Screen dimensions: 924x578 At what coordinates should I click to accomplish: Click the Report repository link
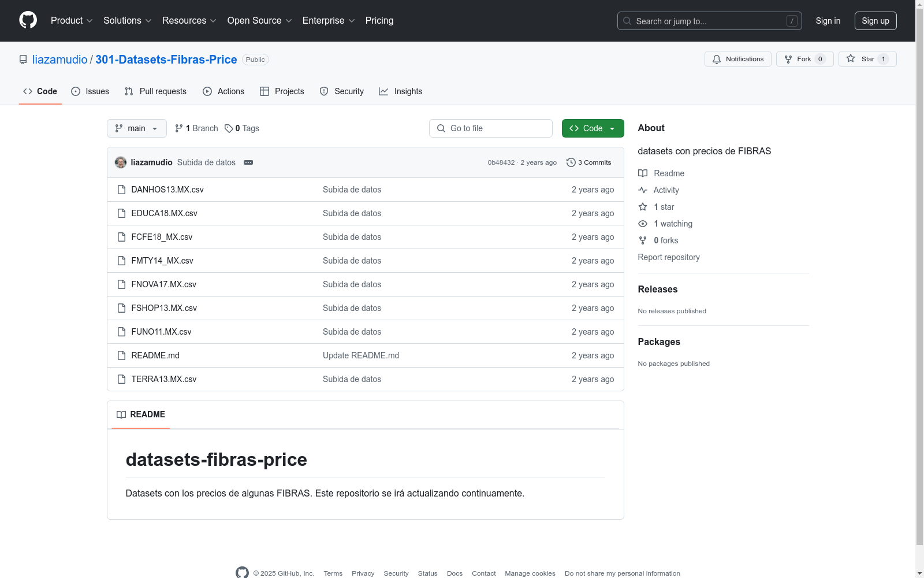(669, 257)
